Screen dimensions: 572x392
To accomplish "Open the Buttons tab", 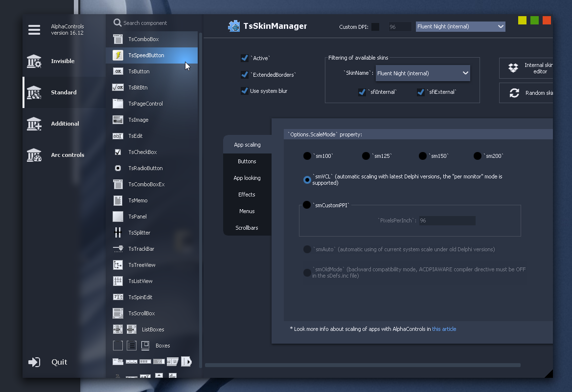I will (247, 161).
